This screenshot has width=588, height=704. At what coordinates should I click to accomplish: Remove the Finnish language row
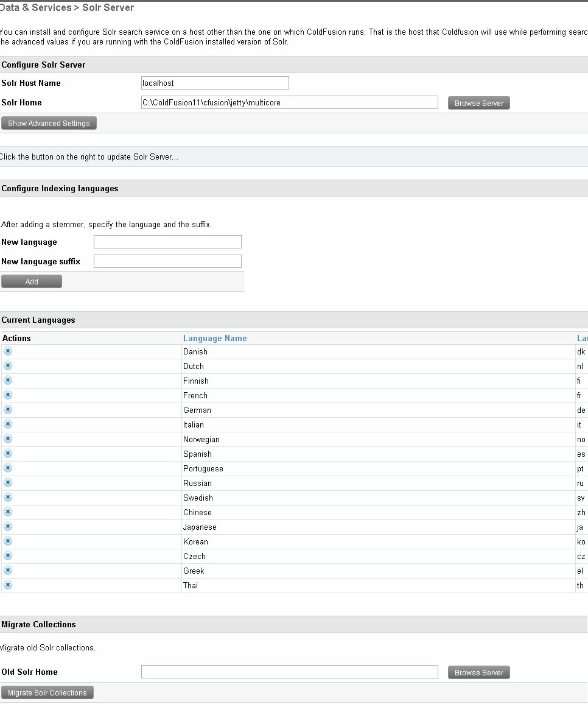coord(8,380)
